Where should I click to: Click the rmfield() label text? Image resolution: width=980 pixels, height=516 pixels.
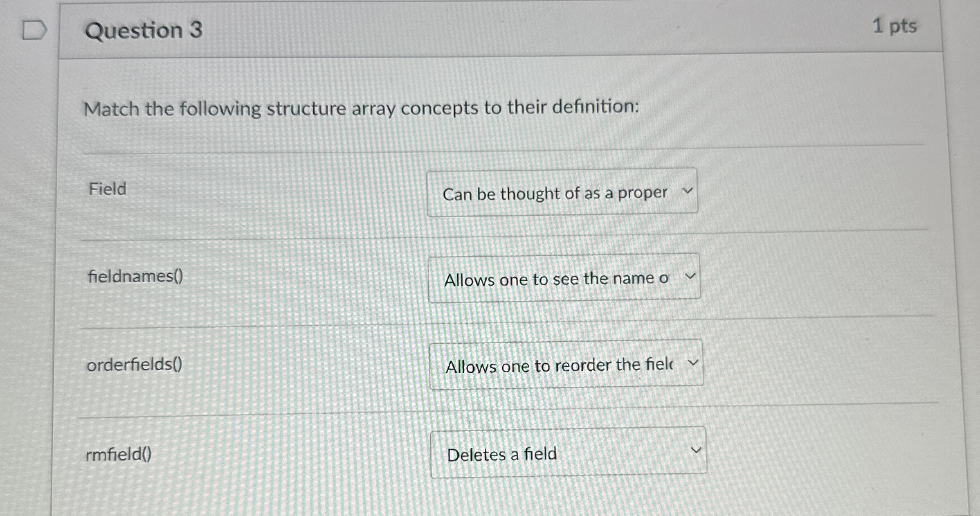pyautogui.click(x=119, y=454)
